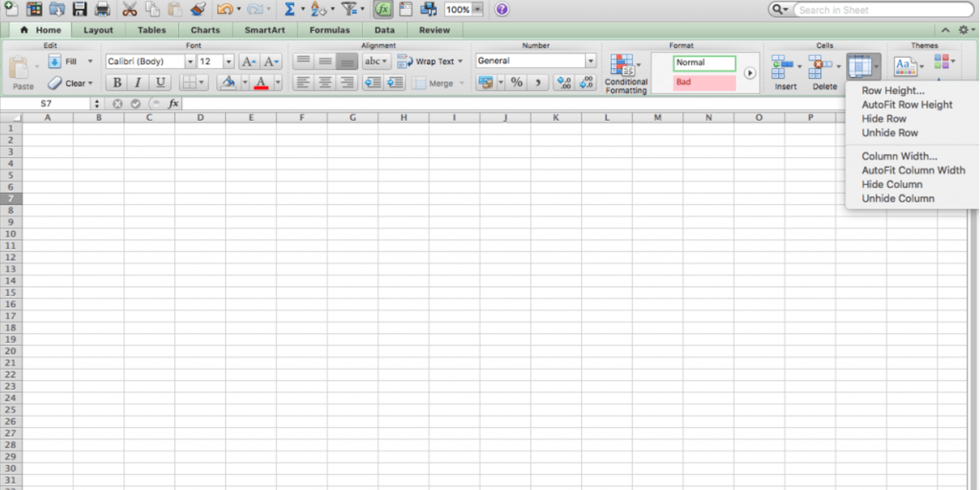This screenshot has height=490, width=980.
Task: Select the Cut scissors icon
Action: [130, 10]
